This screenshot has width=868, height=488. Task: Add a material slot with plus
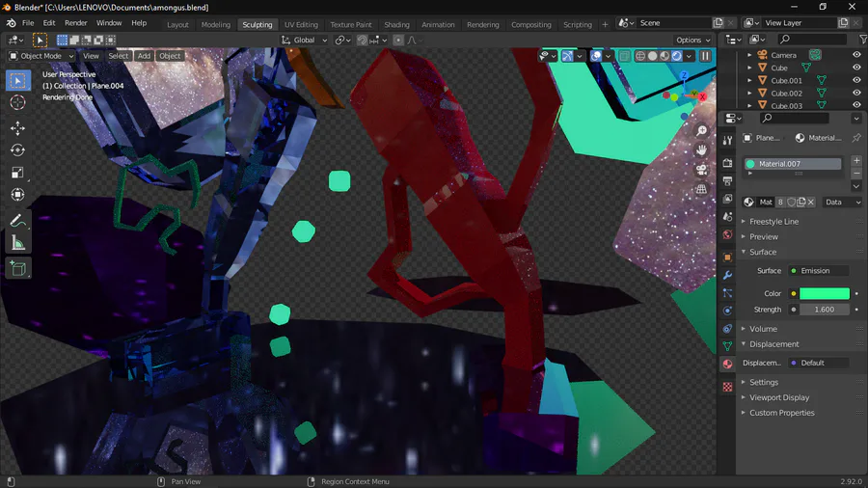pos(856,160)
